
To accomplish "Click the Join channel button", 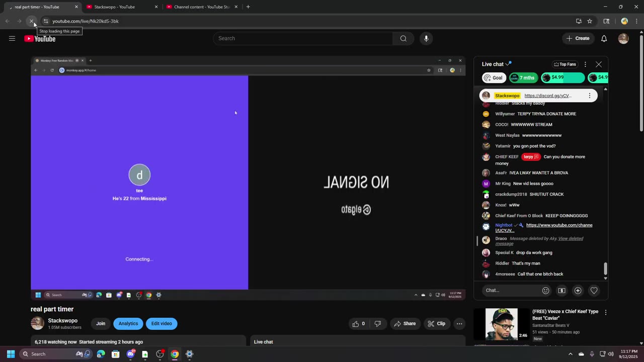I will pos(101,324).
